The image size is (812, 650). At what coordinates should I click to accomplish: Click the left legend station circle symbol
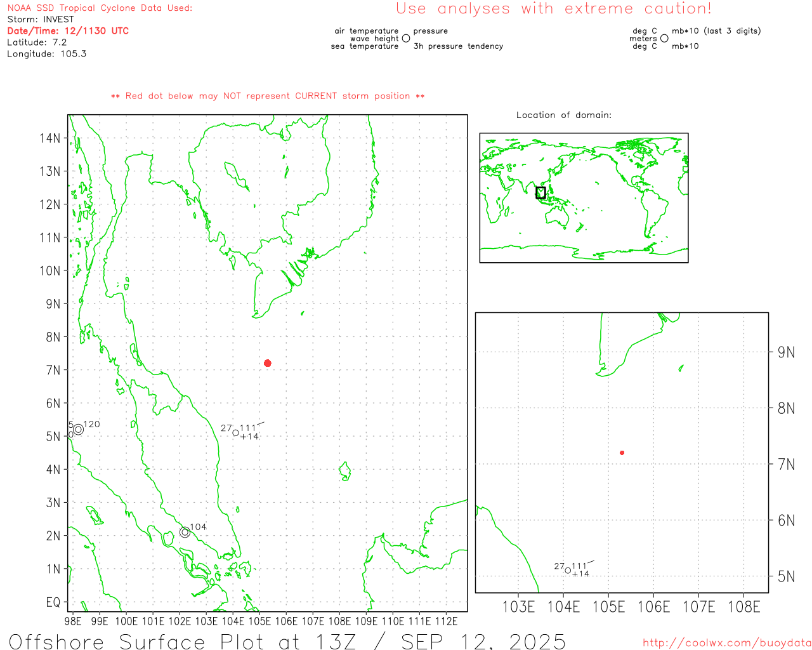pyautogui.click(x=406, y=38)
